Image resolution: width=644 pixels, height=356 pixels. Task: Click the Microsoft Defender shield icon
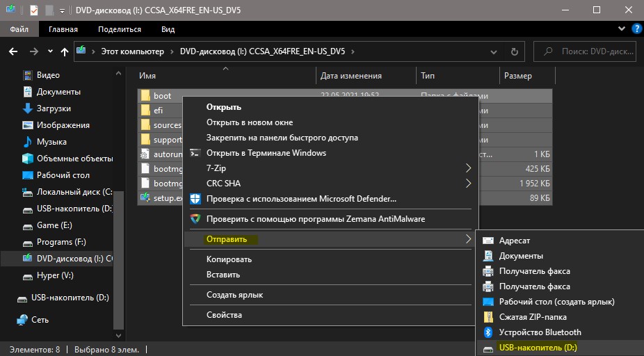pos(195,199)
